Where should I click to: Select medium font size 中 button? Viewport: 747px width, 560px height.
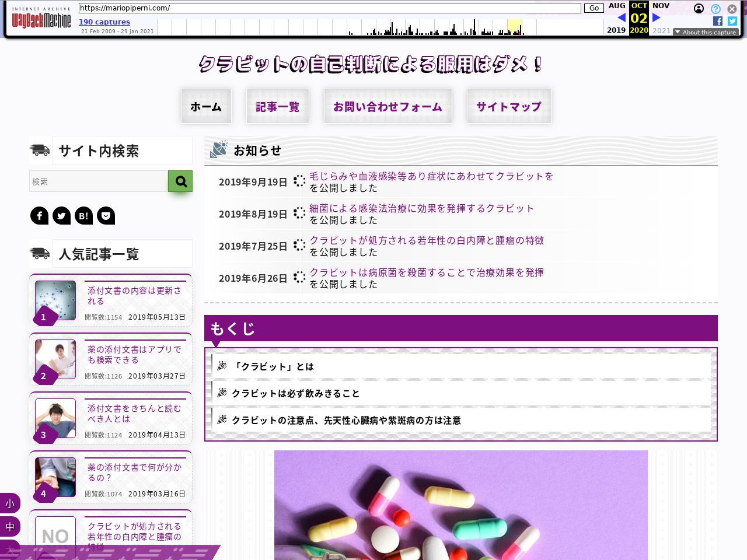coord(10,527)
